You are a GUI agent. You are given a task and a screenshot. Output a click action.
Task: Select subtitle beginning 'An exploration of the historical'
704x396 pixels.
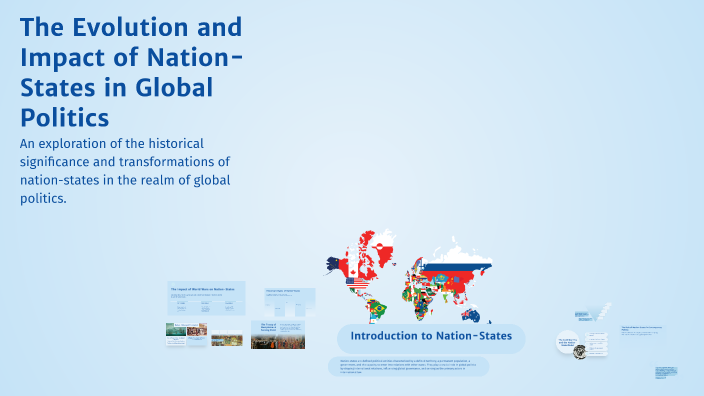point(125,171)
